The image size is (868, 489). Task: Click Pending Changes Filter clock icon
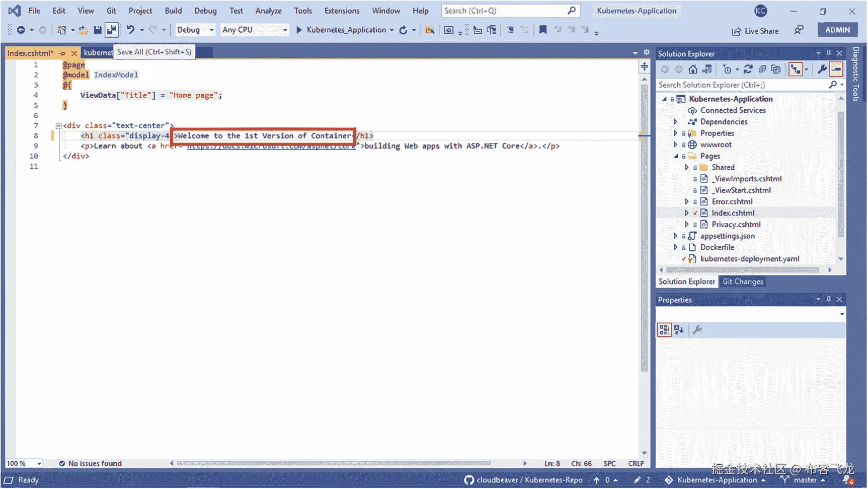(x=727, y=69)
